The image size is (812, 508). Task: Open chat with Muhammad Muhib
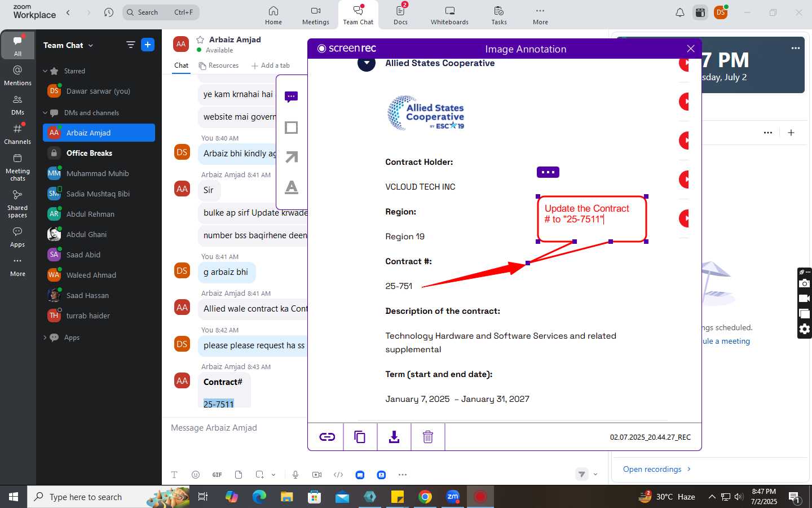[x=99, y=173]
